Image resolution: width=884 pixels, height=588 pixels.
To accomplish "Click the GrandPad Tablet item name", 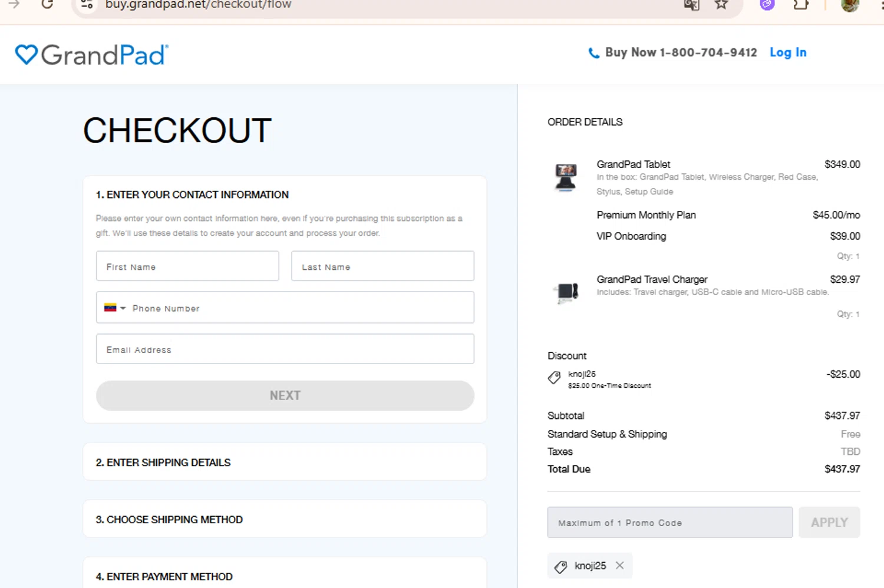I will [x=634, y=164].
